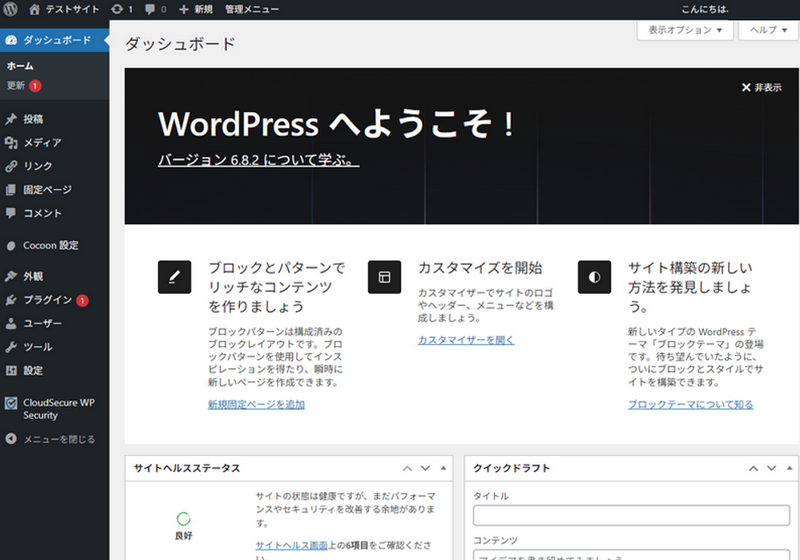The image size is (800, 560).
Task: Click the red badge next to 更新
Action: click(x=35, y=86)
